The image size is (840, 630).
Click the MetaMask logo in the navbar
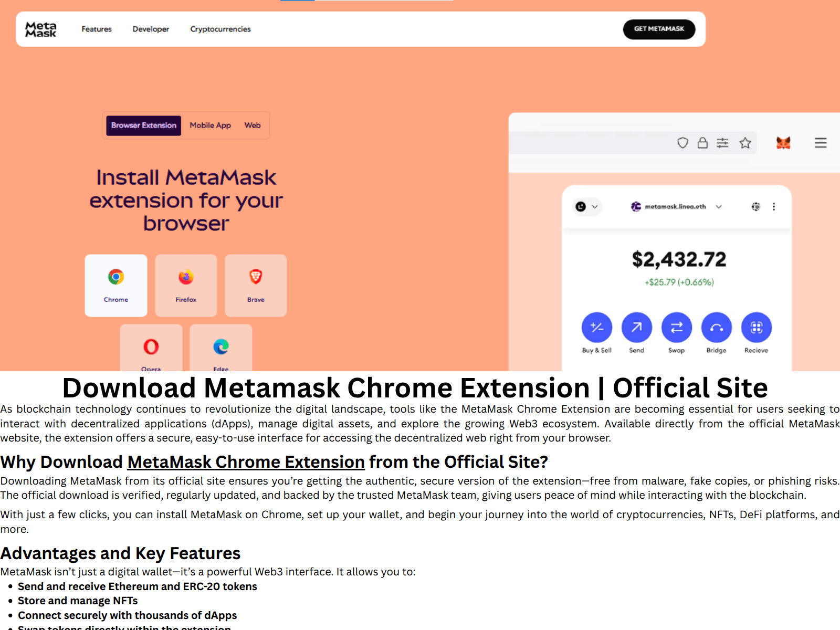point(40,29)
